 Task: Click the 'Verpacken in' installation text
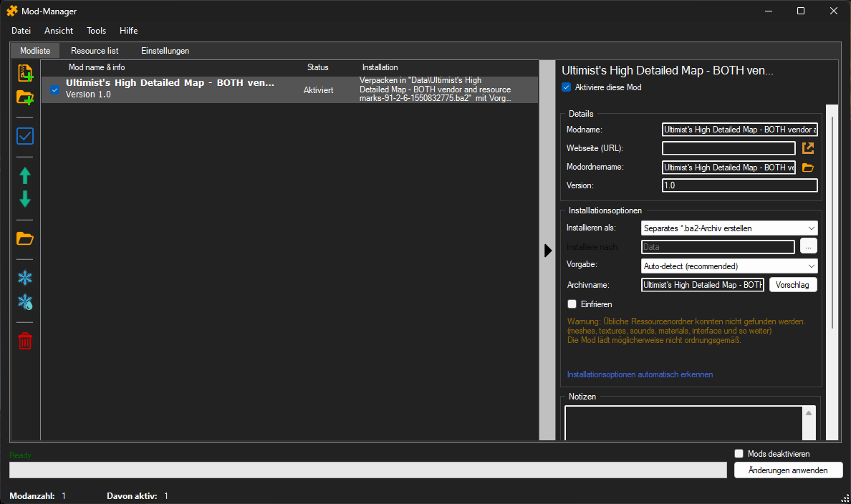(x=436, y=89)
